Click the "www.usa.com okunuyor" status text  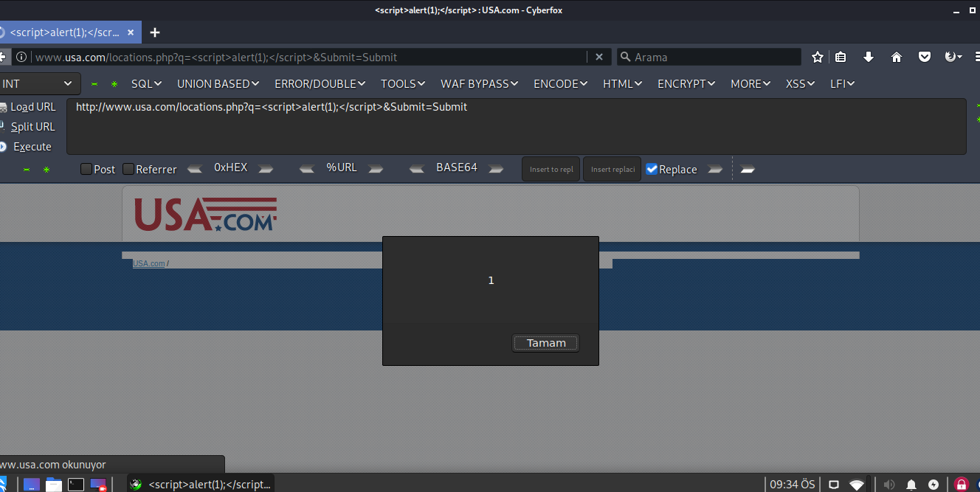53,465
